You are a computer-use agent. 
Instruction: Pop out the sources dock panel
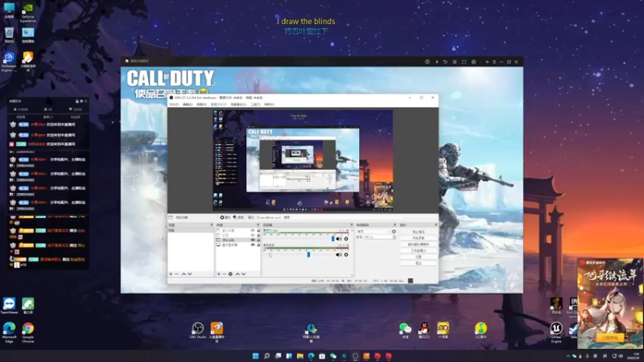258,225
